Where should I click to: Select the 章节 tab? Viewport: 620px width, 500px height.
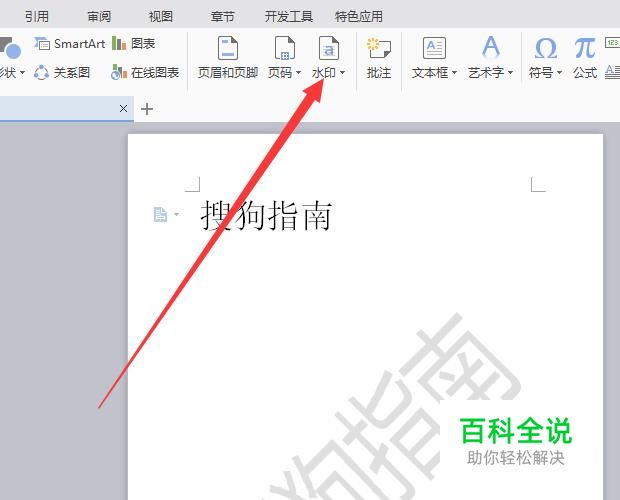click(x=223, y=17)
